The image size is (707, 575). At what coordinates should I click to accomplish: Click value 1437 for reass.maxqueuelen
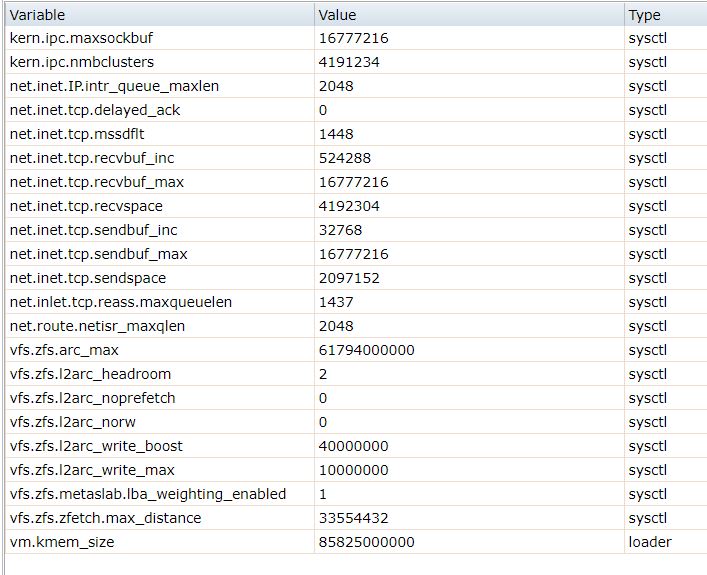click(336, 302)
